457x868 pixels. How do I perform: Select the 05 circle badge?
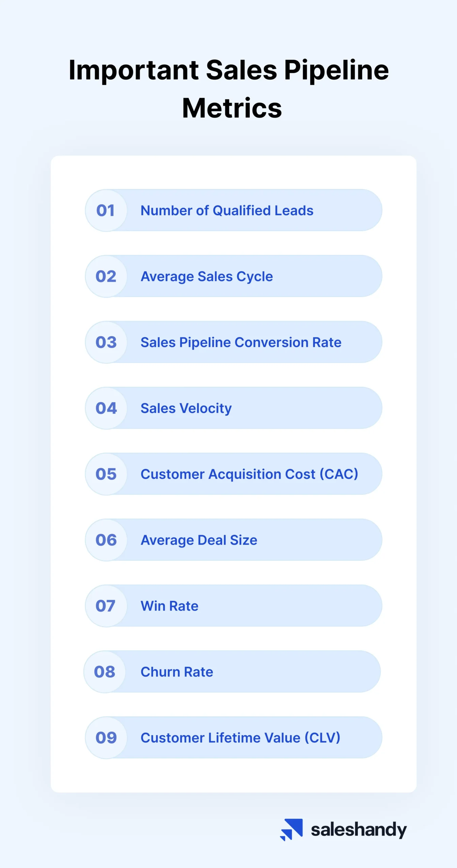click(x=106, y=474)
